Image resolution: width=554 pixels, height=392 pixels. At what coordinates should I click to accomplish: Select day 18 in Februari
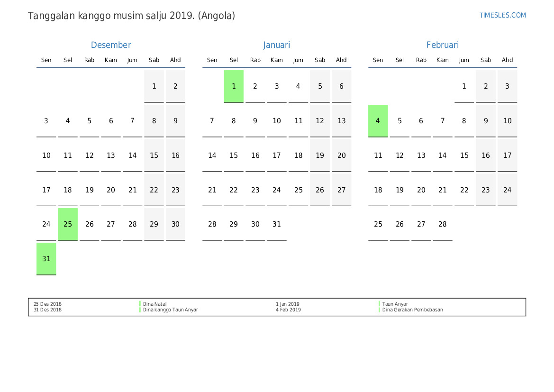click(x=378, y=190)
